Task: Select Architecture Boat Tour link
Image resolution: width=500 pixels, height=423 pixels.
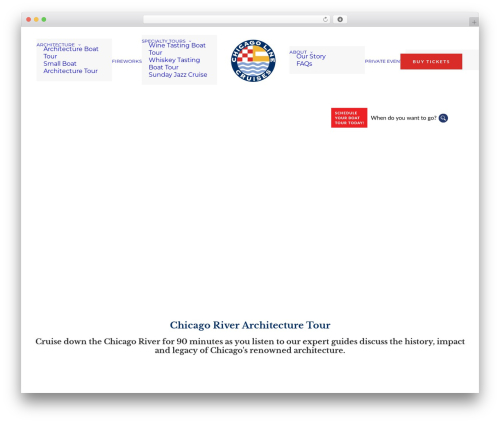Action: (71, 52)
